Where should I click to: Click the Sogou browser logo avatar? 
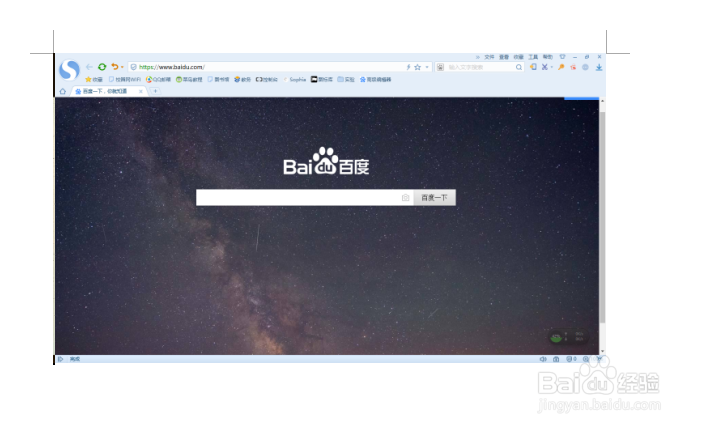(x=69, y=70)
